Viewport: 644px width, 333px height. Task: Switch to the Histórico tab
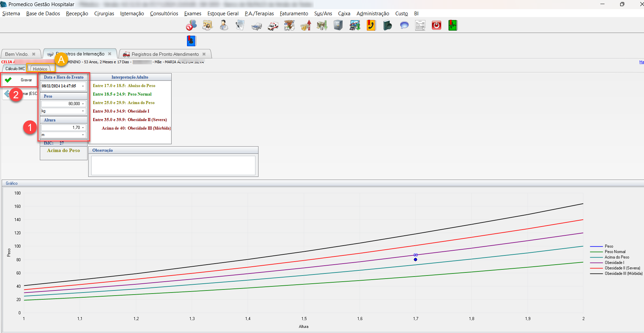[40, 69]
